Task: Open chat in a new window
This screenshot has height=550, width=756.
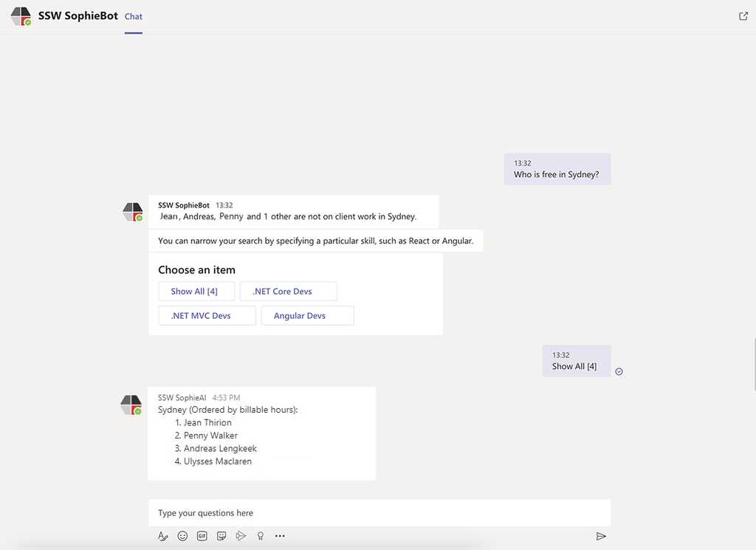Action: tap(743, 16)
